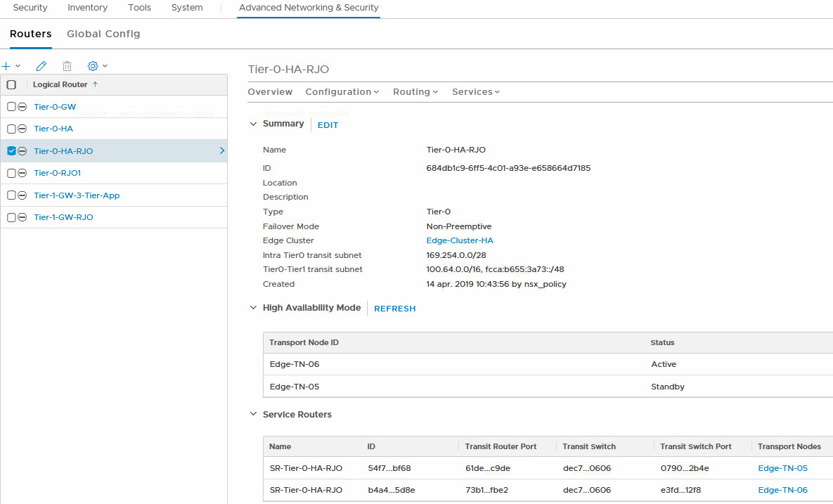Click right arrow on Tier-0-HA-RJO row
The width and height of the screenshot is (833, 504).
click(222, 150)
